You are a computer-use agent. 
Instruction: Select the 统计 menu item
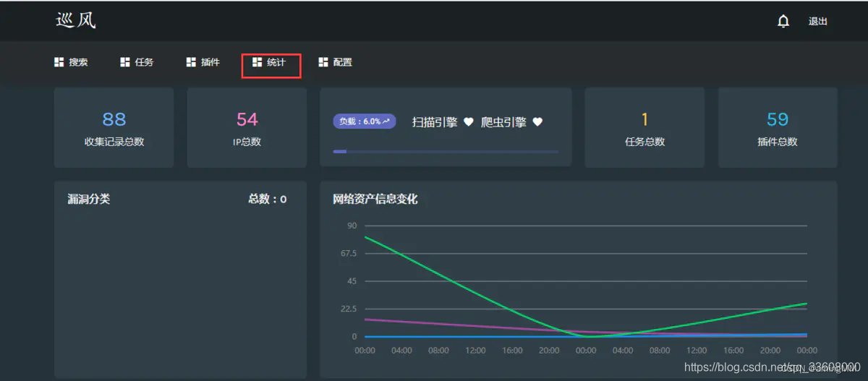(276, 62)
